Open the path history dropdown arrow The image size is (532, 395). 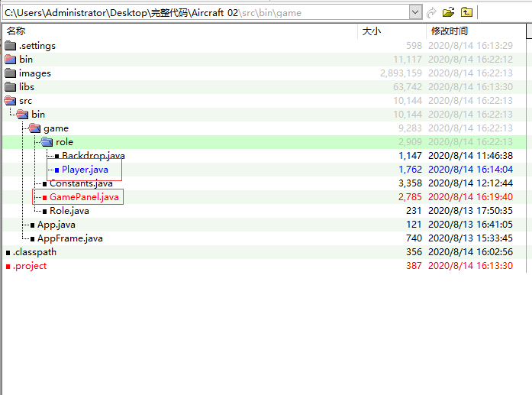coord(415,12)
